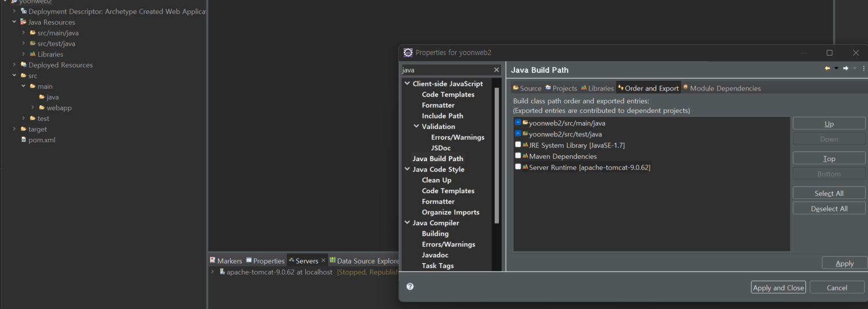Click the webapp folder icon

42,107
